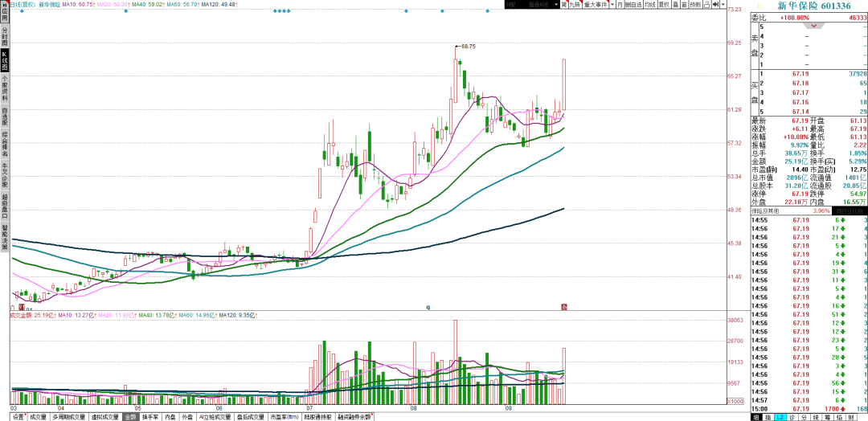Select the 多周期成交量 indicator tab
This screenshot has width=868, height=421.
[68, 416]
